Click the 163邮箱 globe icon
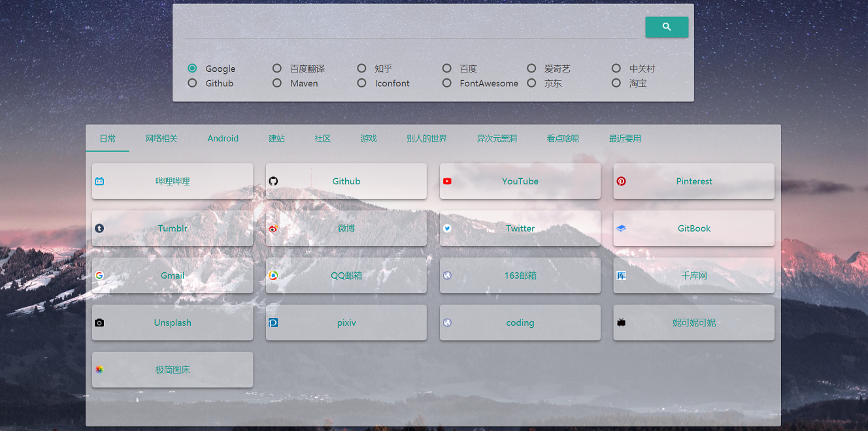Screen dimensions: 868x431 coord(447,275)
